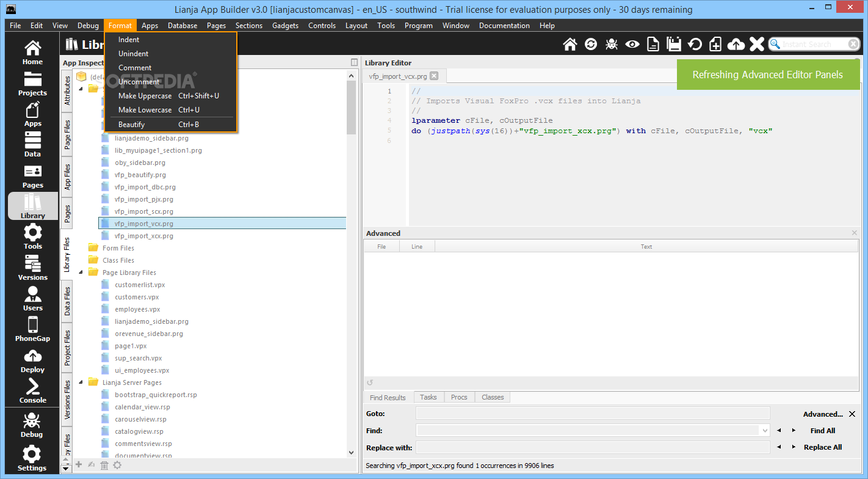Open the Find field dropdown arrow
Image resolution: width=868 pixels, height=479 pixels.
[765, 430]
